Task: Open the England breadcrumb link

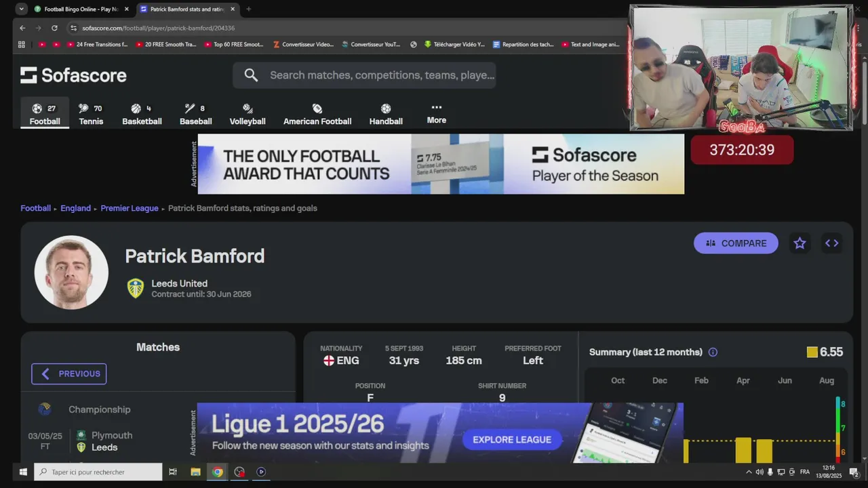Action: coord(75,208)
